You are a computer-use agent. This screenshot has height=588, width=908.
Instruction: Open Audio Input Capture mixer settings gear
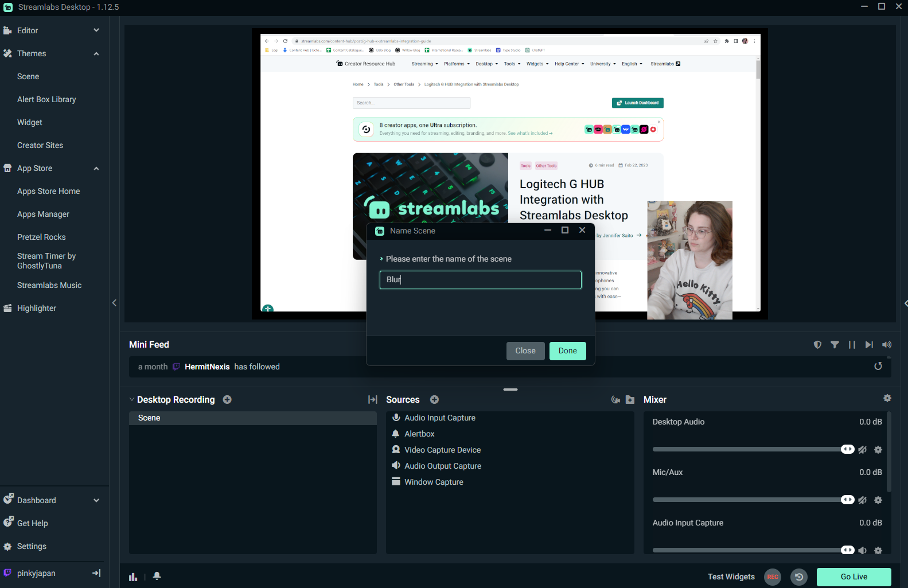(878, 551)
